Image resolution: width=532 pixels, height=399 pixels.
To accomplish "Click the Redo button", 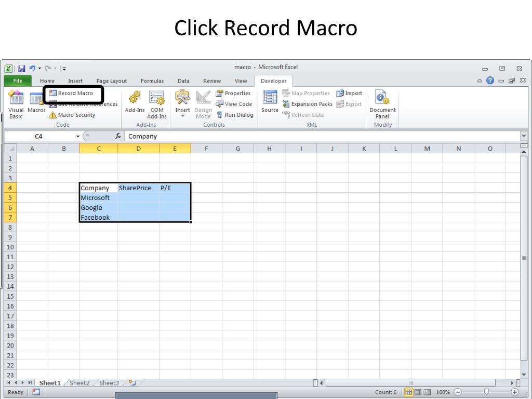I will (48, 68).
